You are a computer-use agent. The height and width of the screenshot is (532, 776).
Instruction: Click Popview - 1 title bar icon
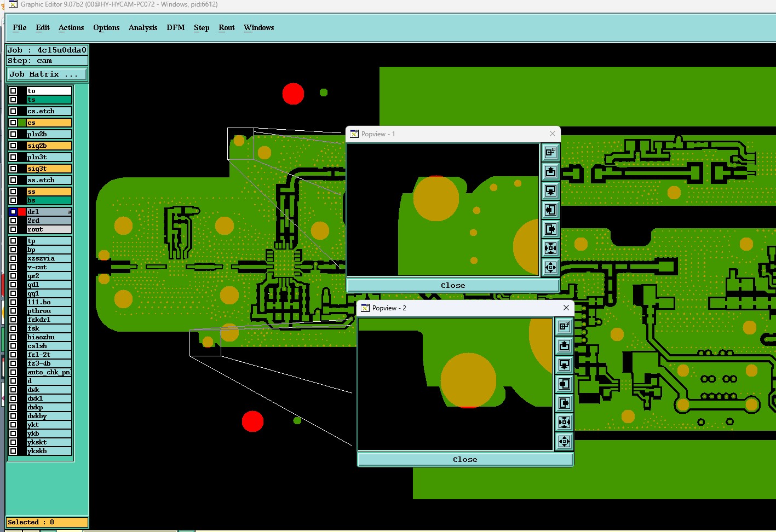tap(354, 134)
